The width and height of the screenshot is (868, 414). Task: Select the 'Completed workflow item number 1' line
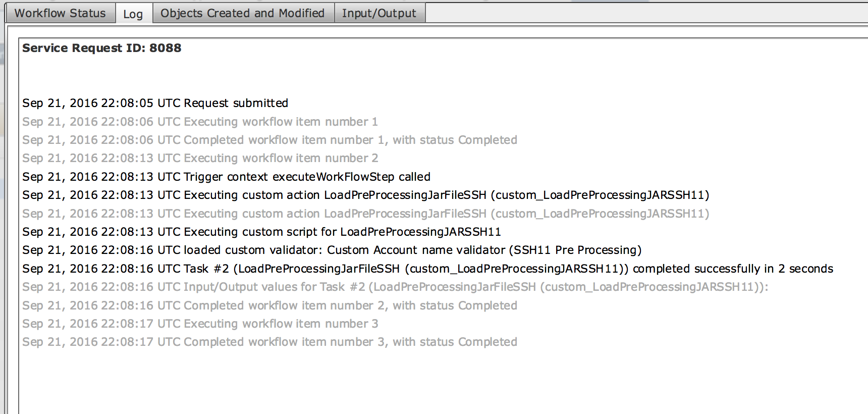269,140
